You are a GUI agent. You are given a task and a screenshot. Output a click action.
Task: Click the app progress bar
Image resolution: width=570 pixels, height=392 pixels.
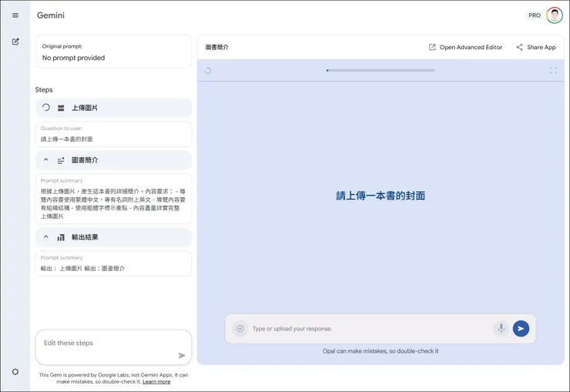tap(381, 71)
